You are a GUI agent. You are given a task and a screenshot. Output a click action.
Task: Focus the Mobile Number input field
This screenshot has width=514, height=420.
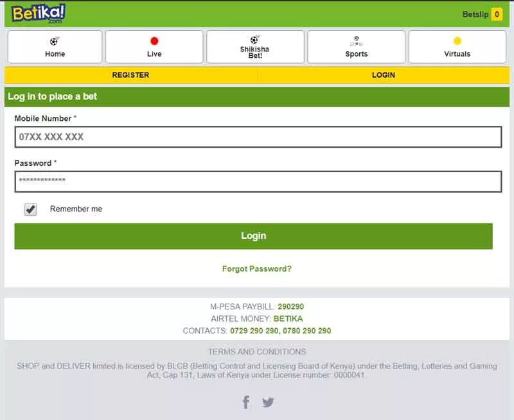(x=258, y=137)
